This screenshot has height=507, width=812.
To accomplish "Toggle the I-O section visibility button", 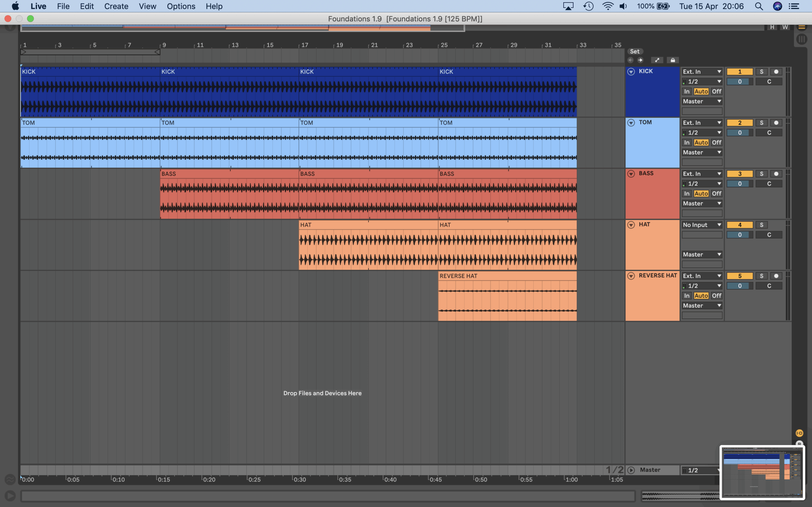I will pyautogui.click(x=799, y=433).
